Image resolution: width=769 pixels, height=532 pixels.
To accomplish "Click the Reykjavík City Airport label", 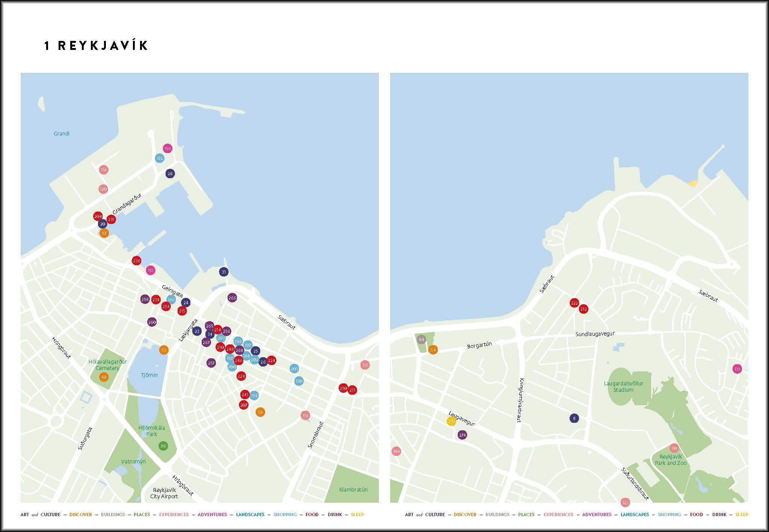I will pyautogui.click(x=164, y=493).
